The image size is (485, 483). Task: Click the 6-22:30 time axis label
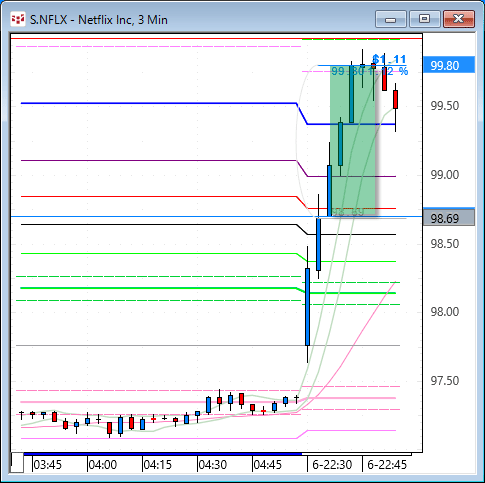tap(332, 464)
